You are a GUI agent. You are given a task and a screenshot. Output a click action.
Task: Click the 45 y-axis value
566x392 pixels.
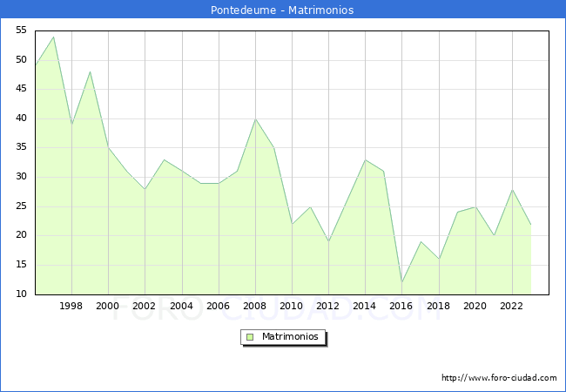[21, 89]
